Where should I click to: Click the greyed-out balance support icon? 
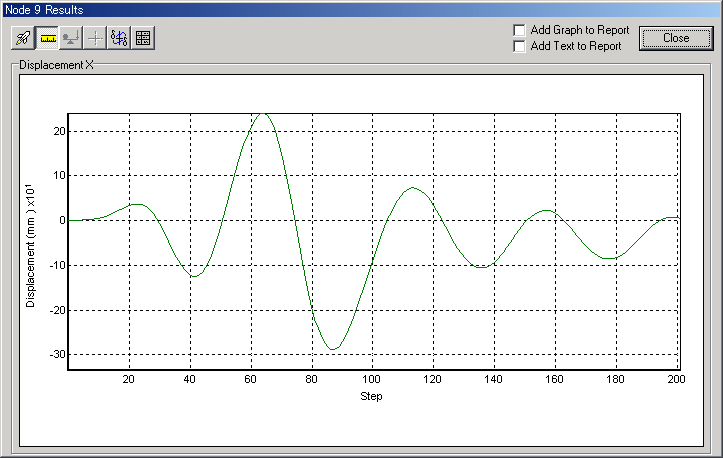pos(71,38)
